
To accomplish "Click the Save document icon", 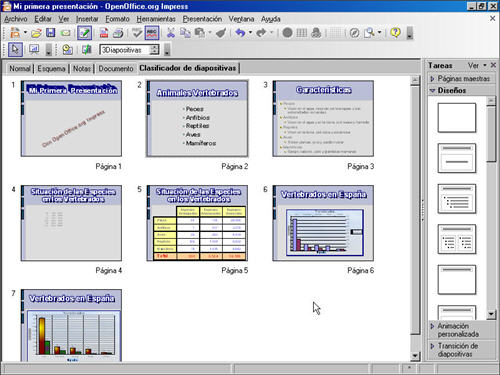I will pyautogui.click(x=50, y=33).
